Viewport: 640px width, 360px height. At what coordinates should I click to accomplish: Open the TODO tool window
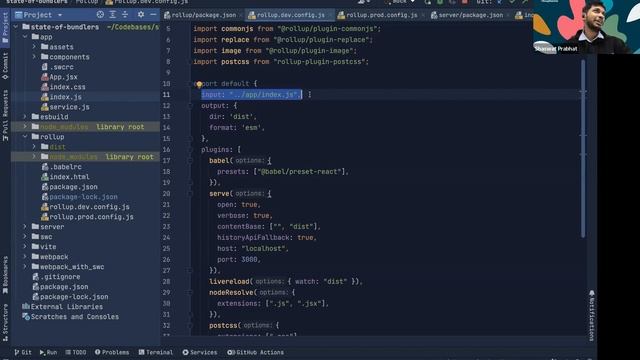(x=76, y=352)
